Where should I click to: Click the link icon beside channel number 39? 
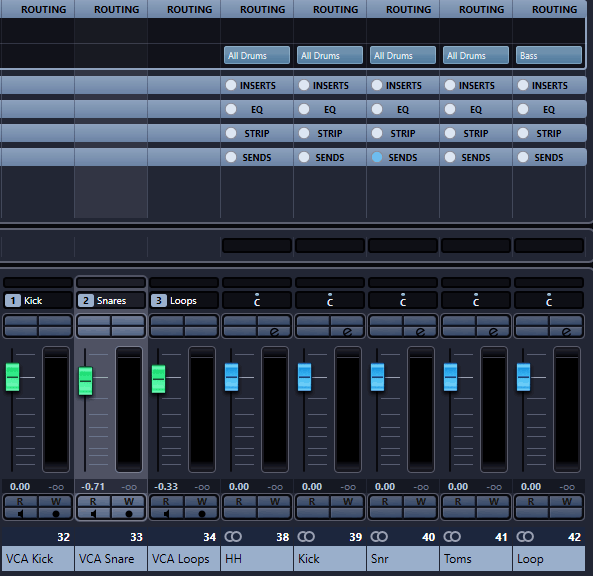(306, 537)
